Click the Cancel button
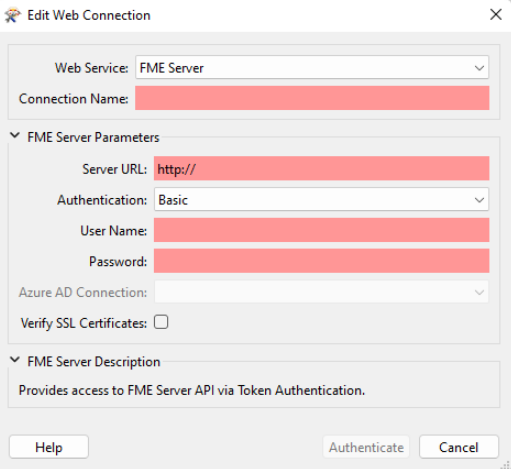This screenshot has height=469, width=511. 459,447
